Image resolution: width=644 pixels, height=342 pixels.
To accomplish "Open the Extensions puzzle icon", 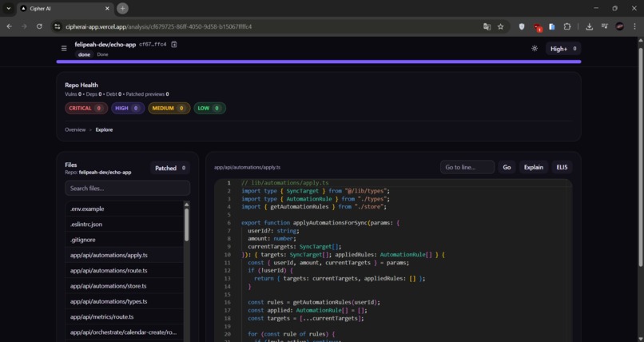I will pos(567,26).
